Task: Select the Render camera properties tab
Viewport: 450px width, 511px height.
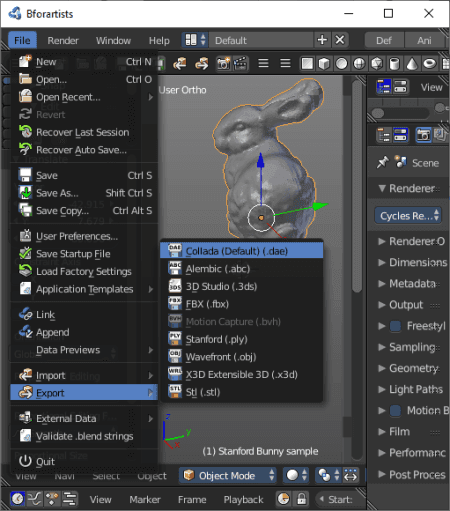Action: pyautogui.click(x=423, y=135)
